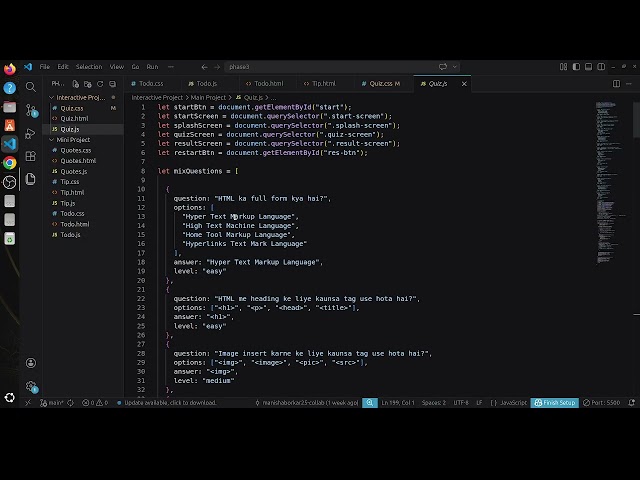This screenshot has width=640, height=480.
Task: Click the code minimap overview
Action: (612, 182)
